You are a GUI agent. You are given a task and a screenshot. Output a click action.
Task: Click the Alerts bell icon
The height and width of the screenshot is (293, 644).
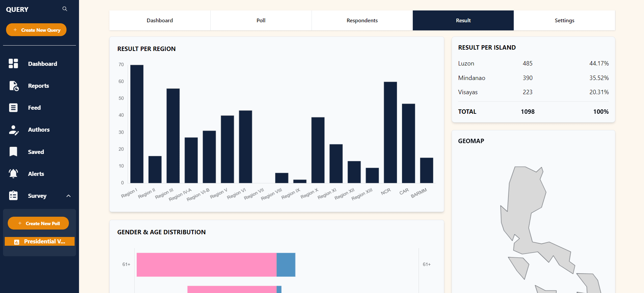click(14, 174)
